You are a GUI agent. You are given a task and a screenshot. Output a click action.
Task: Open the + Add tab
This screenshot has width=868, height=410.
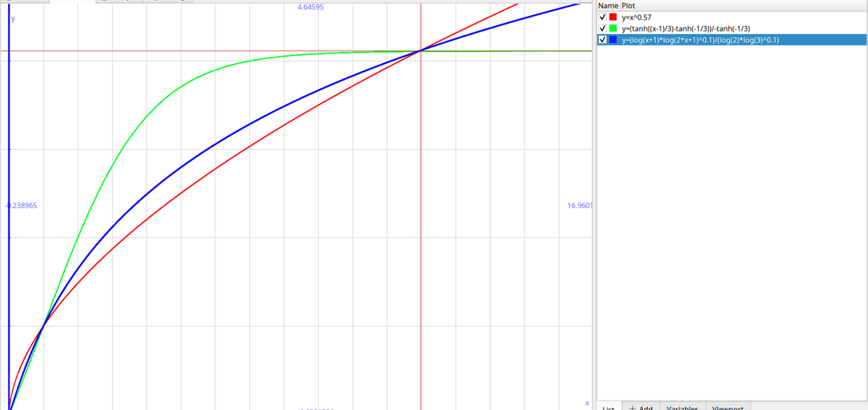coord(641,407)
